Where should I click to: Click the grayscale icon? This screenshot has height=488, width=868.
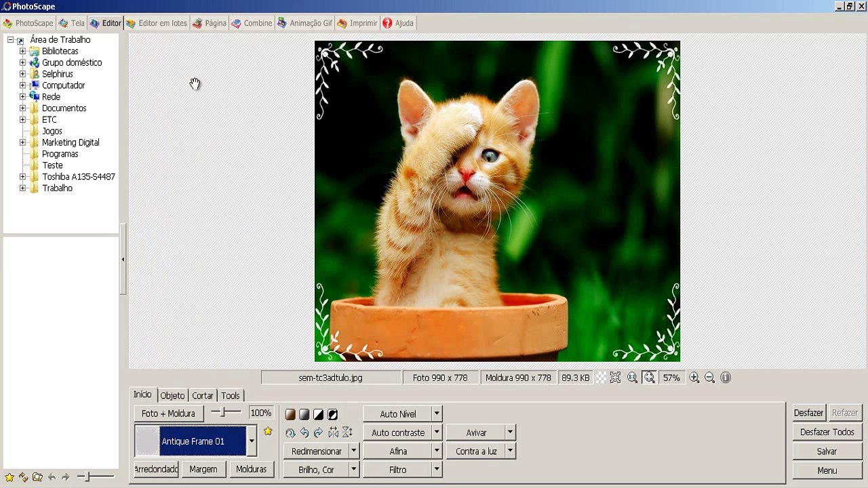[304, 414]
